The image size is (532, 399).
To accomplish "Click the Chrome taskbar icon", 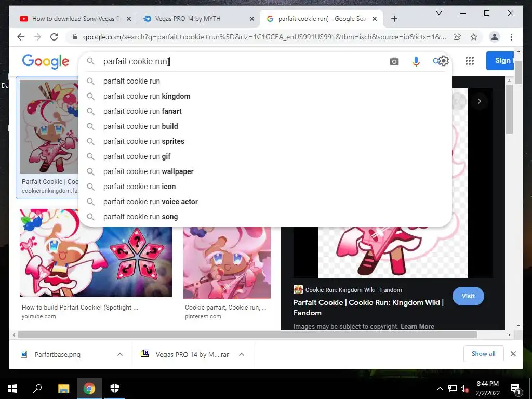I will click(89, 389).
